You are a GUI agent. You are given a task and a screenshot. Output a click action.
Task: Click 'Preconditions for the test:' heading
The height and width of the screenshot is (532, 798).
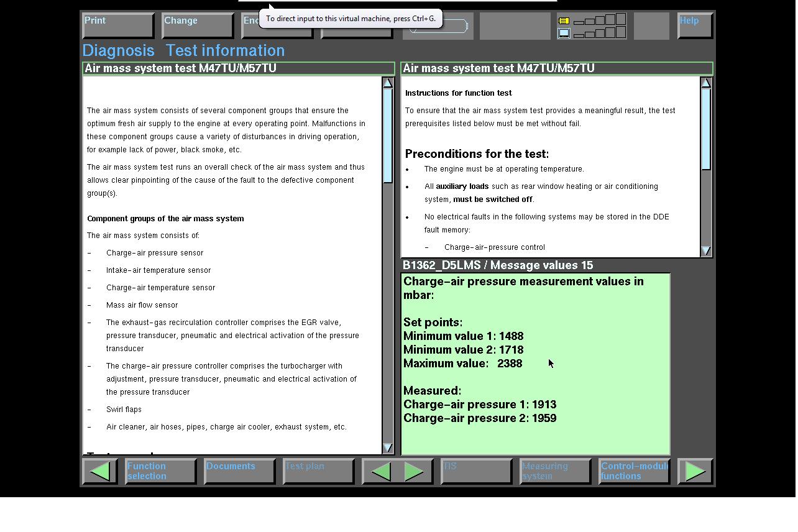point(477,154)
